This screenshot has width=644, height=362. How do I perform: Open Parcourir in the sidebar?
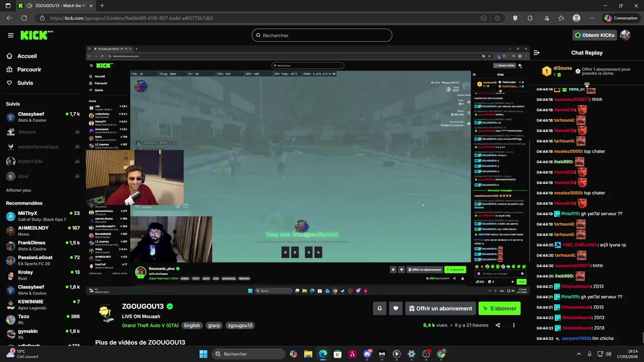pos(29,69)
